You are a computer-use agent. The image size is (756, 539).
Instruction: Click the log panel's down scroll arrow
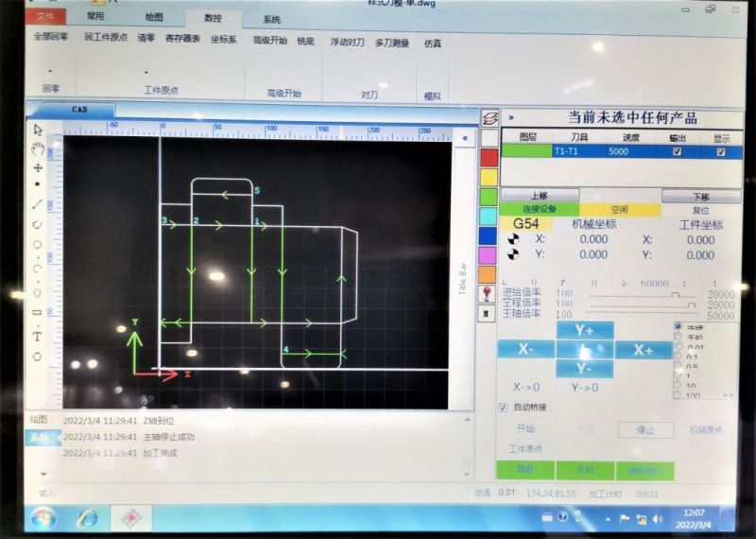pos(467,475)
